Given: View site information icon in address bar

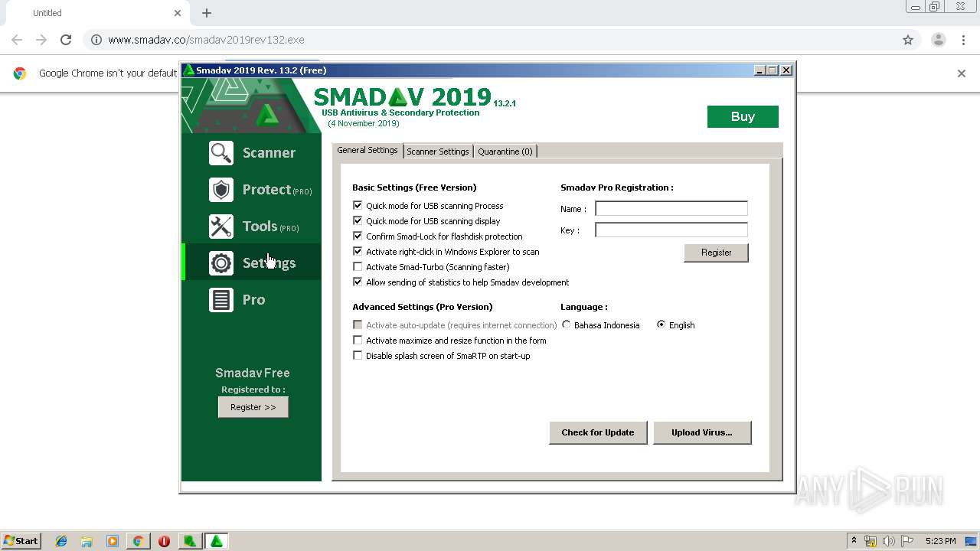Looking at the screenshot, I should (96, 40).
